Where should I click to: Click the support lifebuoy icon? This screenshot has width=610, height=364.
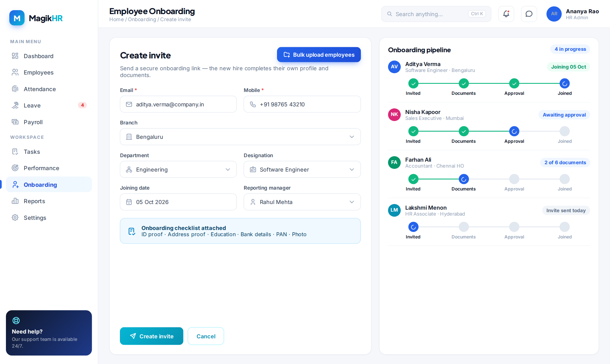pyautogui.click(x=16, y=321)
